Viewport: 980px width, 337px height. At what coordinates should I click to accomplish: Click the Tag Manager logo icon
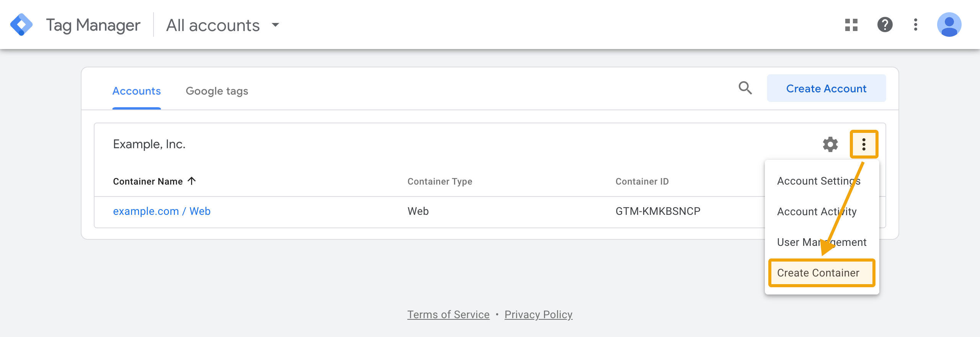[x=21, y=25]
